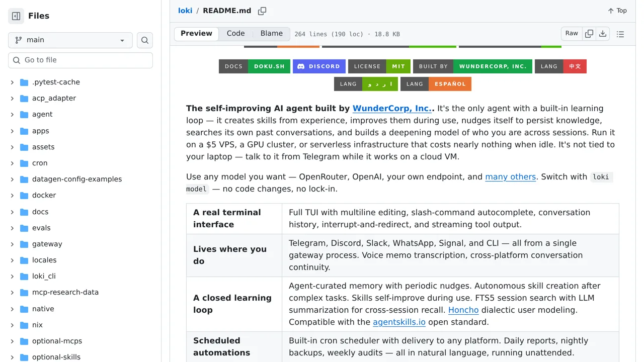The image size is (644, 362).
Task: Select the loki_cli folder name
Action: point(44,277)
